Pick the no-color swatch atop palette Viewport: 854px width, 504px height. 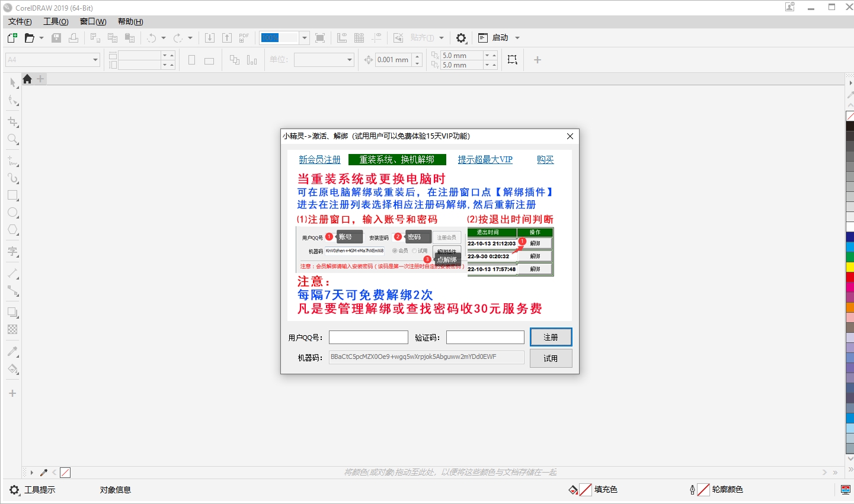[x=850, y=116]
